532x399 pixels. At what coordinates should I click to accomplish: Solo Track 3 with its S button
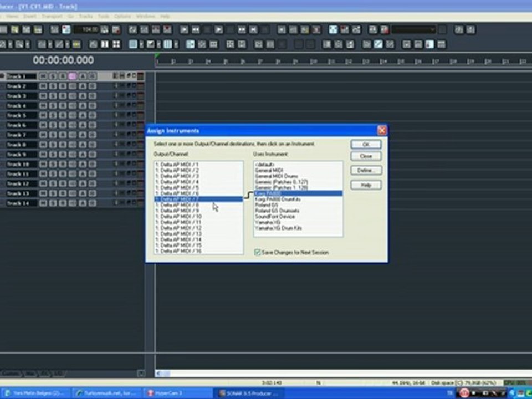coord(53,96)
